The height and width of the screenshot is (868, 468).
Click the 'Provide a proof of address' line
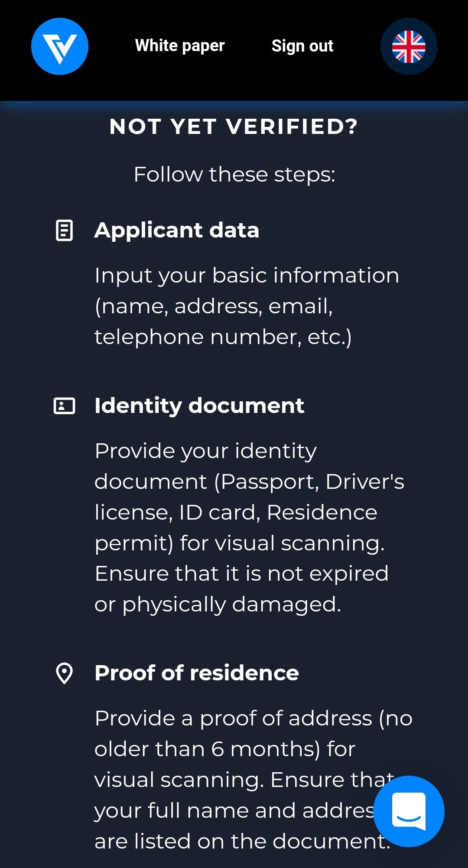pyautogui.click(x=253, y=718)
